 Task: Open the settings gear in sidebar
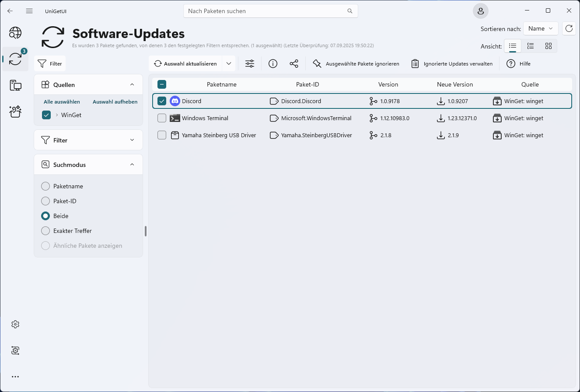point(15,324)
